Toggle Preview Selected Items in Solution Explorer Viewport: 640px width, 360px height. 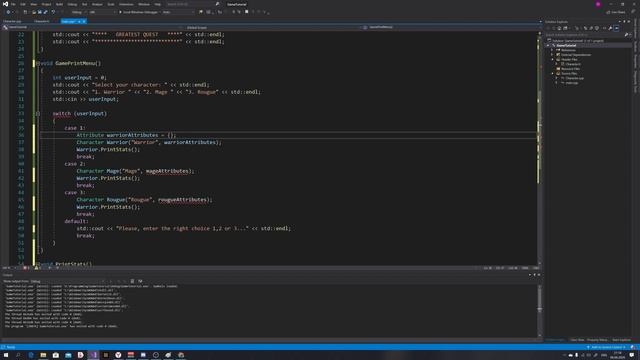click(x=616, y=28)
